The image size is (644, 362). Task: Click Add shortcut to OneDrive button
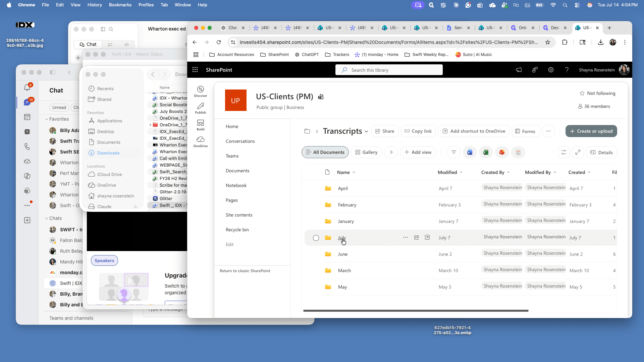tap(474, 131)
